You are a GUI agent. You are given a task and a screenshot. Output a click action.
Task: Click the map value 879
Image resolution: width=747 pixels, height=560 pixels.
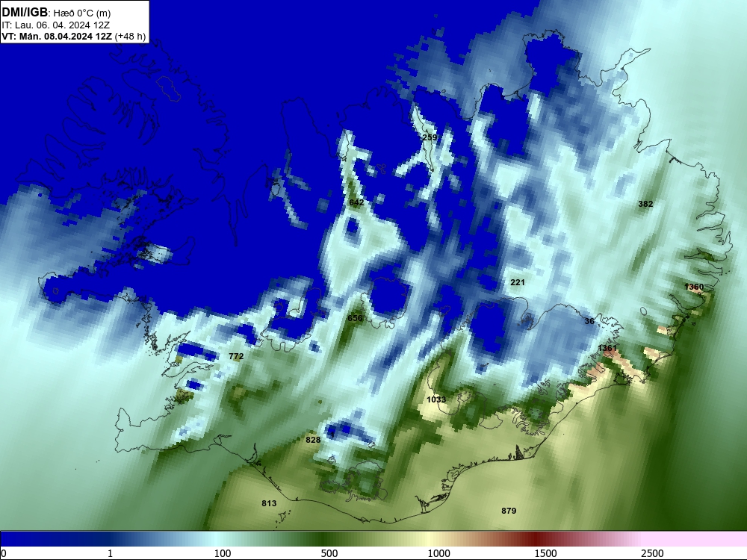click(509, 511)
